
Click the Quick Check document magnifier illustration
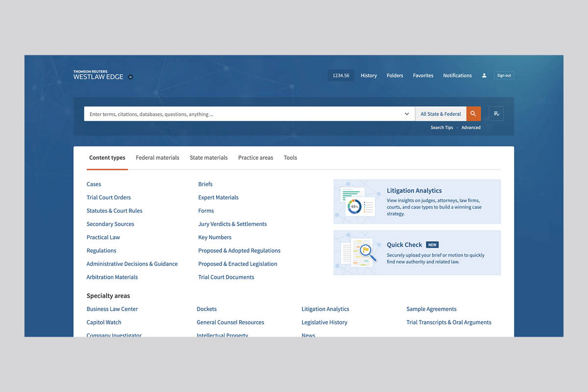pos(359,253)
